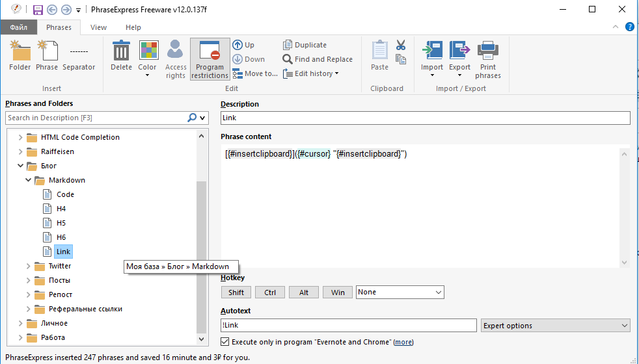Uncheck Execute only in program checkbox
639x364 pixels.
coord(225,342)
